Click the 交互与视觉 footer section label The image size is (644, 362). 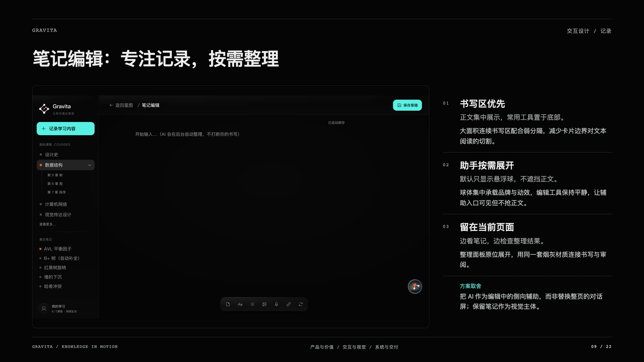pos(354,347)
